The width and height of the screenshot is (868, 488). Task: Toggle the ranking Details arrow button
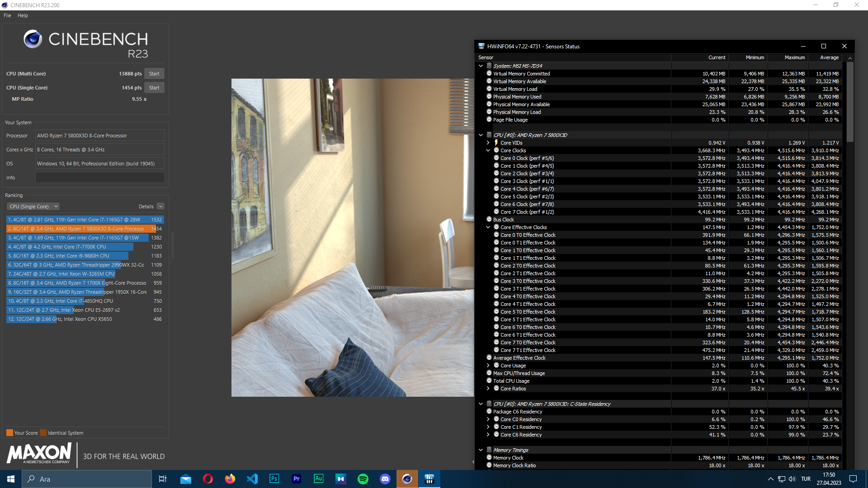click(x=160, y=206)
